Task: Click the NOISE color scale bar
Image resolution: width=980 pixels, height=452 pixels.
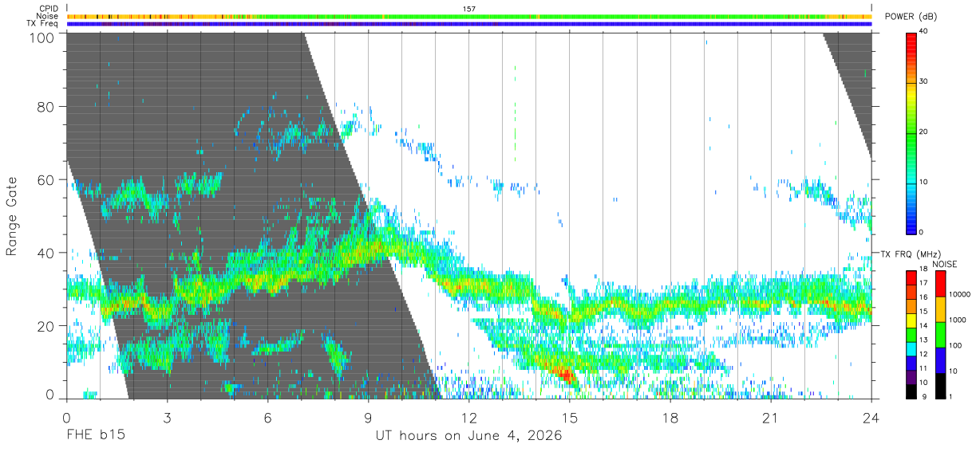Action: pos(939,334)
